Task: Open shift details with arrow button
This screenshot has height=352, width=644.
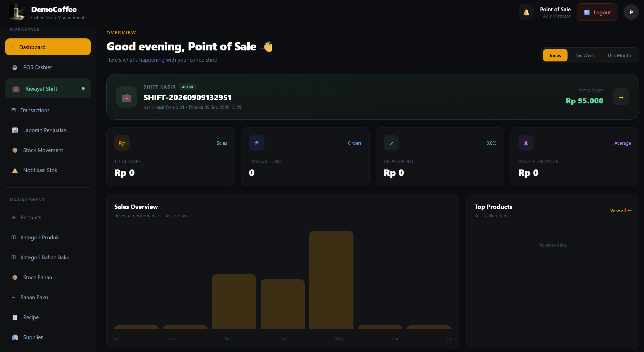Action: click(x=621, y=97)
